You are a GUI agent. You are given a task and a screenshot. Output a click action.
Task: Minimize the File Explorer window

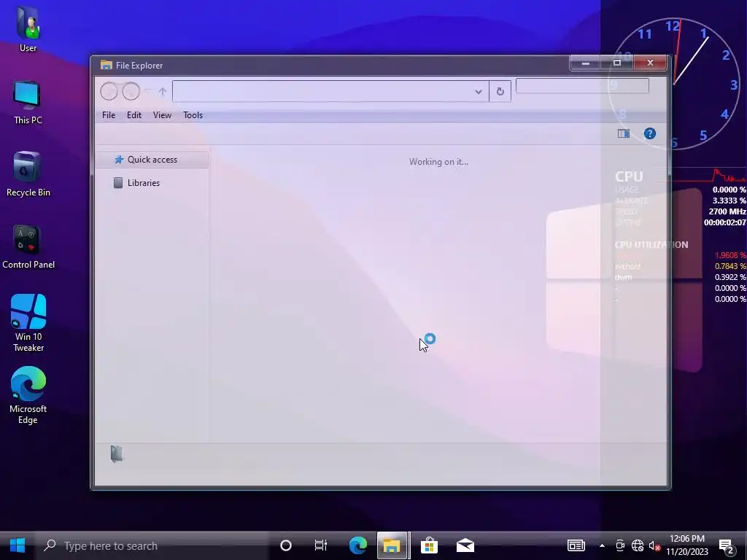(x=586, y=63)
